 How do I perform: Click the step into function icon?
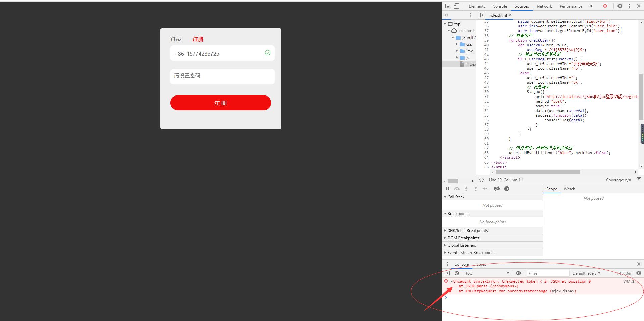coord(466,189)
